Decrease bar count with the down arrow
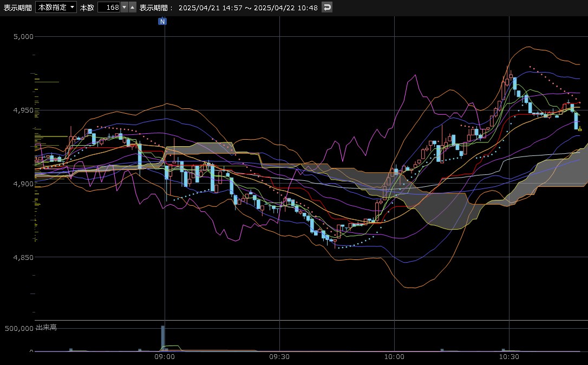588x365 pixels. (x=125, y=7)
